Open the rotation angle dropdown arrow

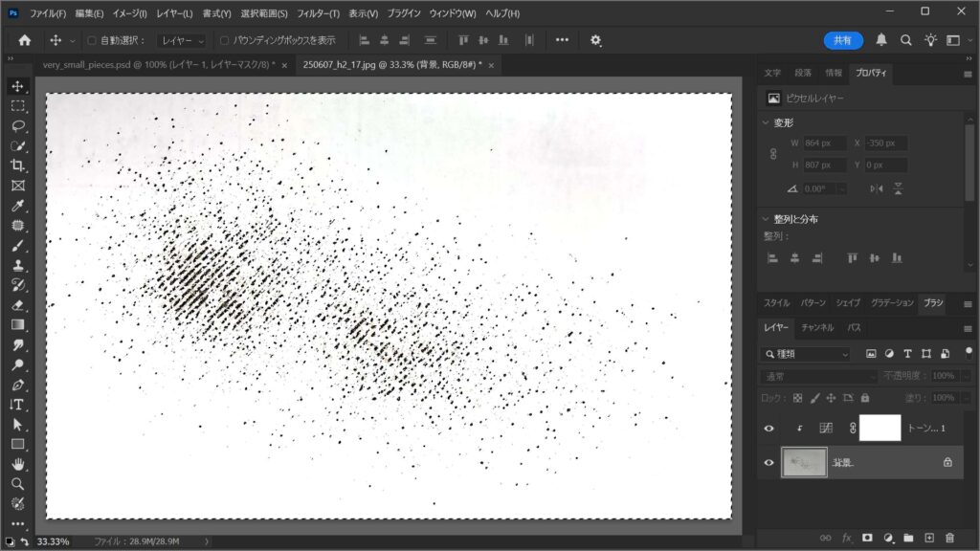(x=842, y=188)
